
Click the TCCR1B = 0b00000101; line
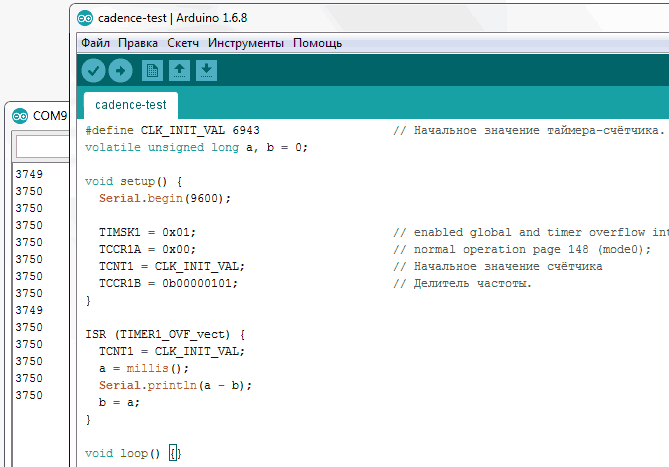[168, 284]
